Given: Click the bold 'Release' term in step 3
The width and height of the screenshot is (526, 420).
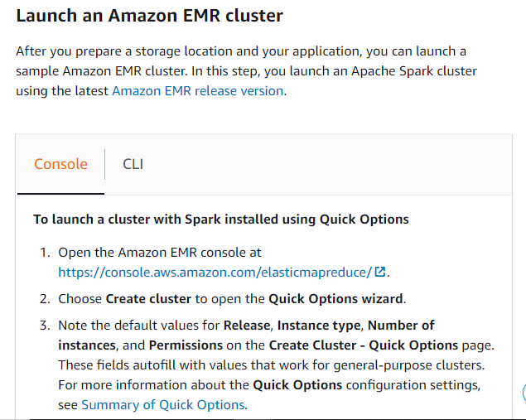Looking at the screenshot, I should tap(247, 326).
